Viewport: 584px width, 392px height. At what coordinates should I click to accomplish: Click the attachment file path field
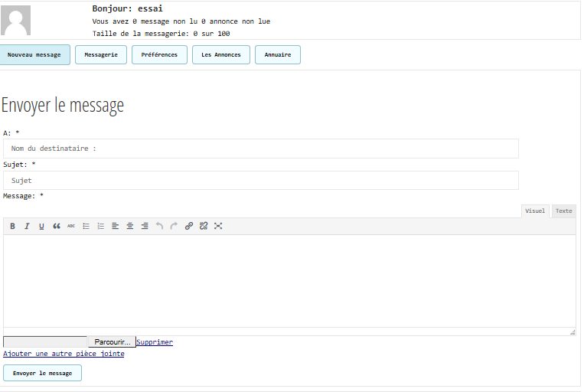click(45, 341)
